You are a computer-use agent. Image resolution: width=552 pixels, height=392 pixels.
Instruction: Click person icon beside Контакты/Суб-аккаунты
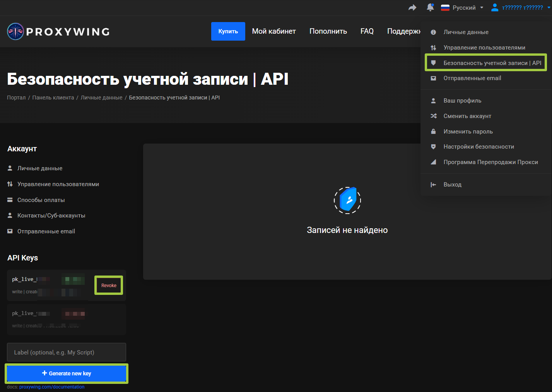tap(10, 216)
